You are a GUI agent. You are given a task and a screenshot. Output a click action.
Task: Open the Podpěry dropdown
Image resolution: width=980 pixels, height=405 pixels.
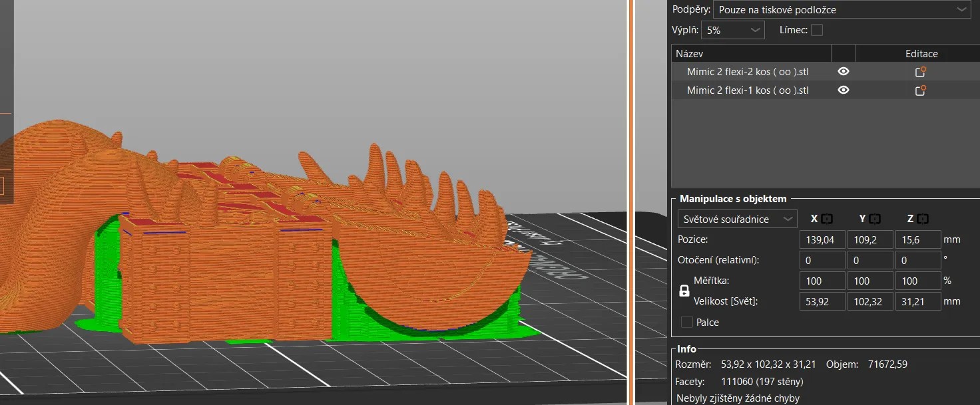pos(842,9)
